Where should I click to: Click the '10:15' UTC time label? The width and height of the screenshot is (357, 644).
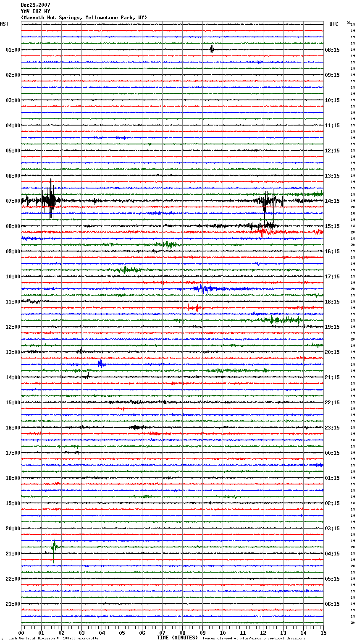332,100
